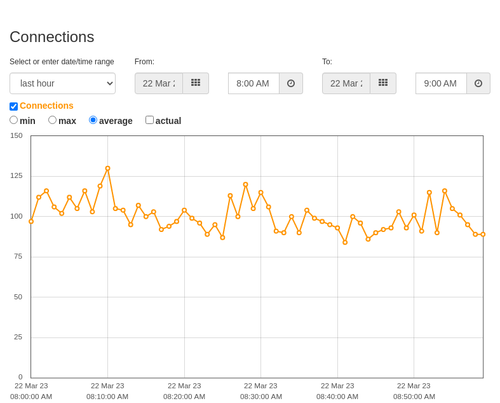Open the From date calendar picker icon
Viewport: 500px width, 403px height.
(x=196, y=83)
